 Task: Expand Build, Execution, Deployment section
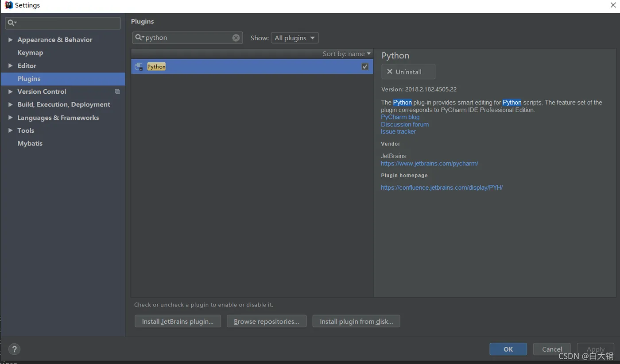click(x=10, y=105)
